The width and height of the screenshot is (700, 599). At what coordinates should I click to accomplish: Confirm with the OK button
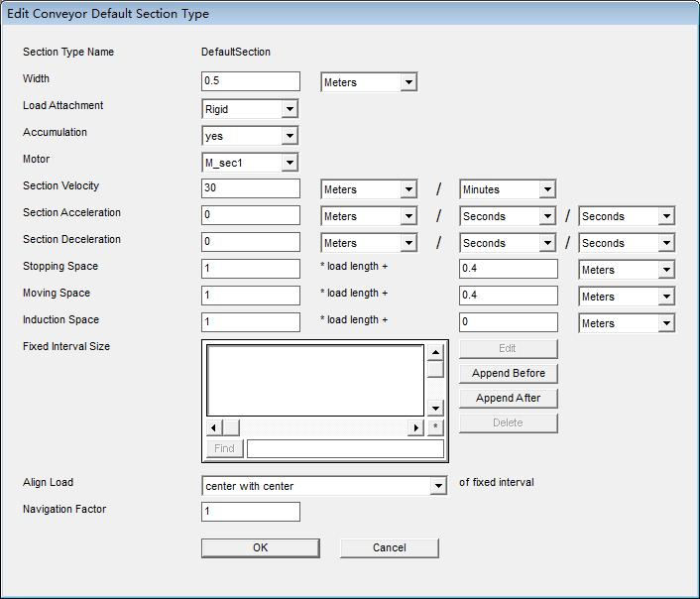[261, 548]
